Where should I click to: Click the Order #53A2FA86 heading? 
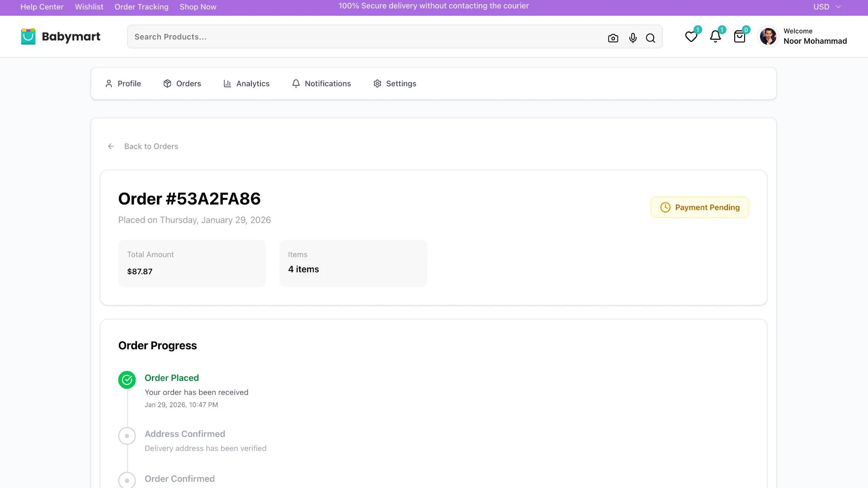click(x=189, y=199)
